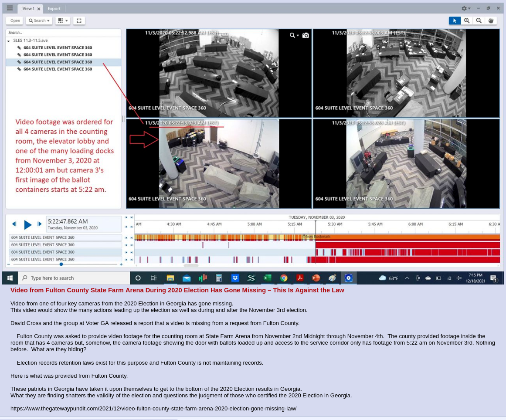Open Adobe Acrobat from the taskbar

(300, 278)
